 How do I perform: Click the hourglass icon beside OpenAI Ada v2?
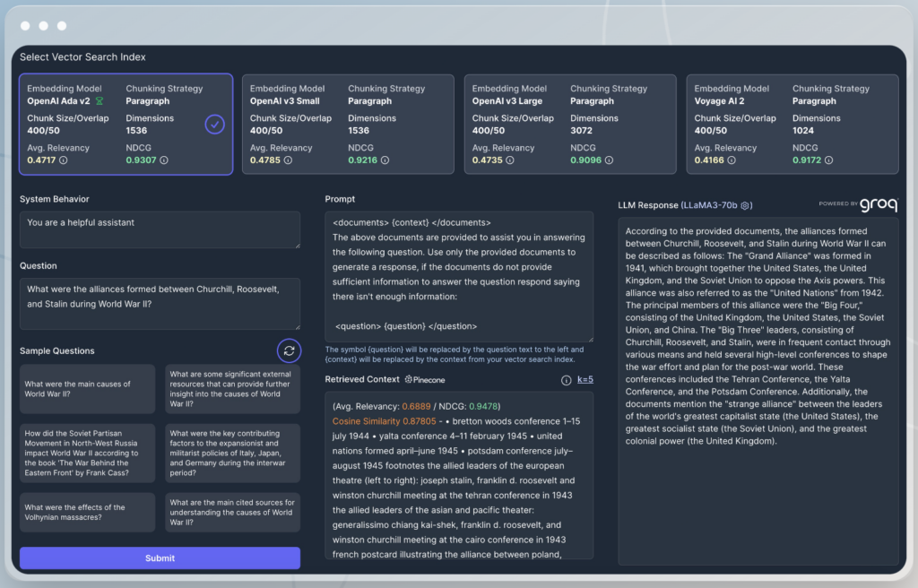tap(100, 100)
